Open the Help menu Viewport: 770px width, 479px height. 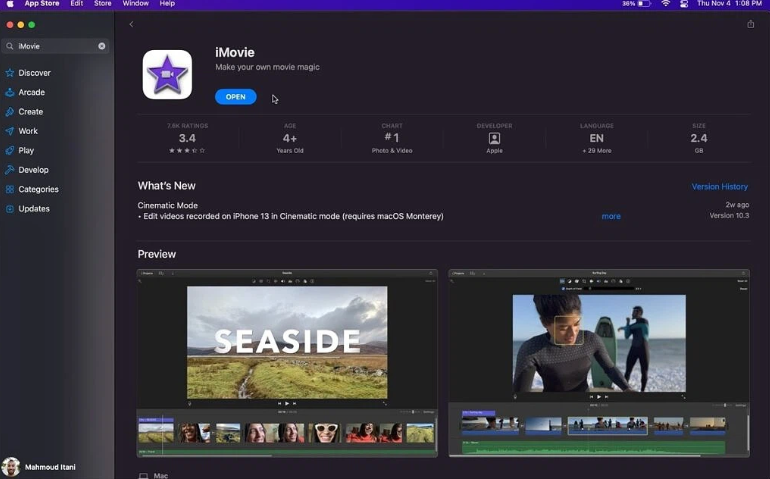coord(167,3)
